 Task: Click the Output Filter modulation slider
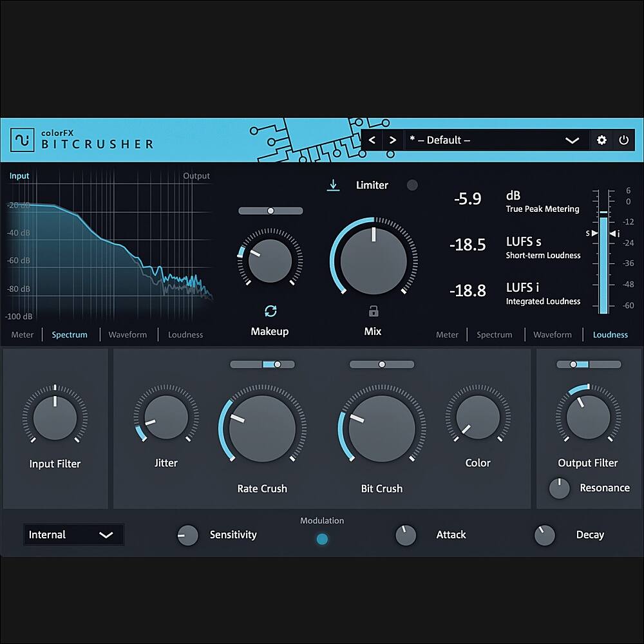point(589,365)
